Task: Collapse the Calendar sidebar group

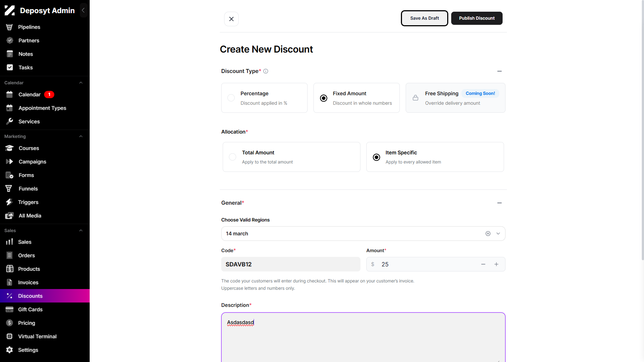Action: [x=81, y=83]
